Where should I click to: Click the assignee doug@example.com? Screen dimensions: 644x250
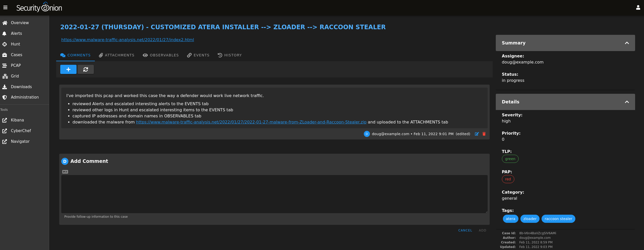tap(522, 62)
